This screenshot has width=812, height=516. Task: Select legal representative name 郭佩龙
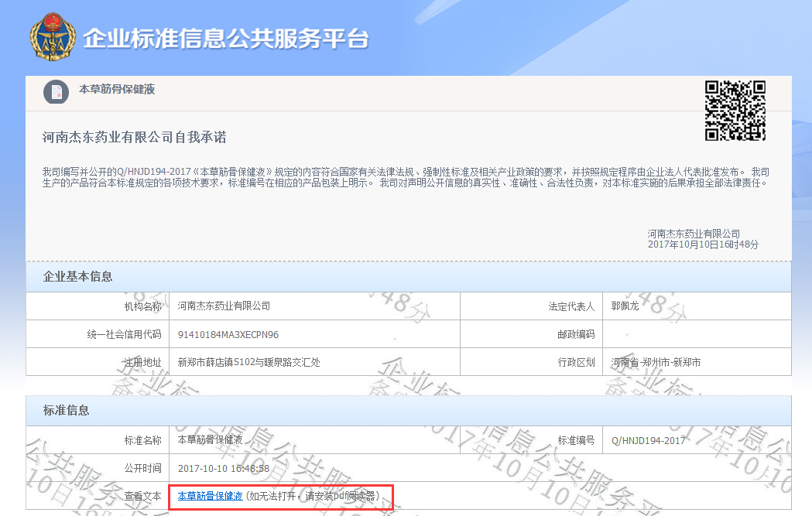625,306
